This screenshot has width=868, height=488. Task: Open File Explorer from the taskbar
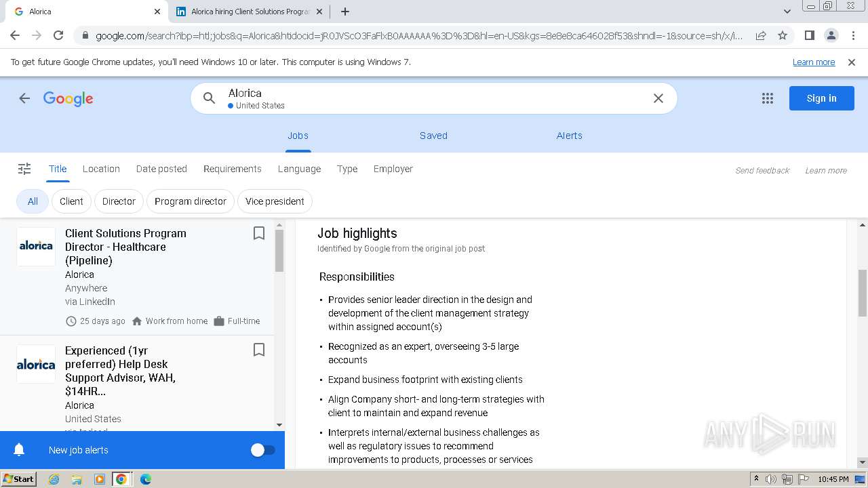click(77, 479)
